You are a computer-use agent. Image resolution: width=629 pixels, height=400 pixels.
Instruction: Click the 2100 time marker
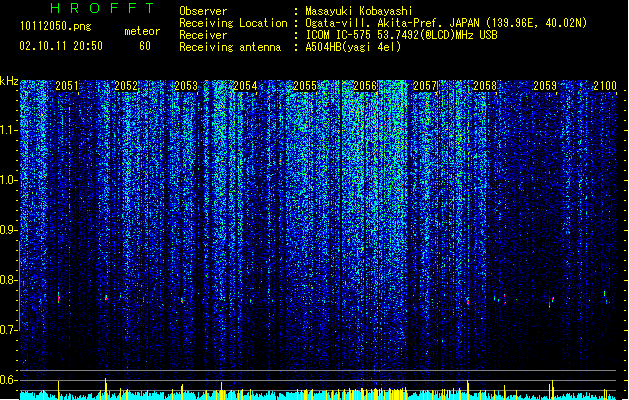click(605, 86)
